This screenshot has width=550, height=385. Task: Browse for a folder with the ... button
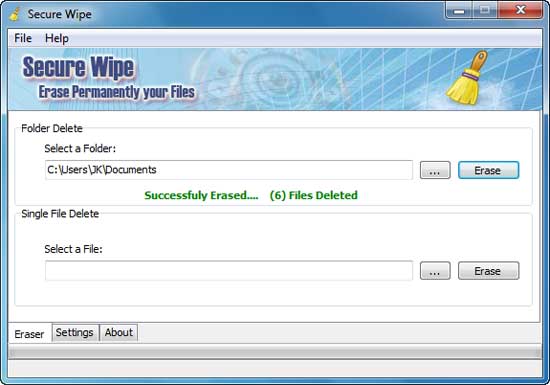click(x=435, y=170)
